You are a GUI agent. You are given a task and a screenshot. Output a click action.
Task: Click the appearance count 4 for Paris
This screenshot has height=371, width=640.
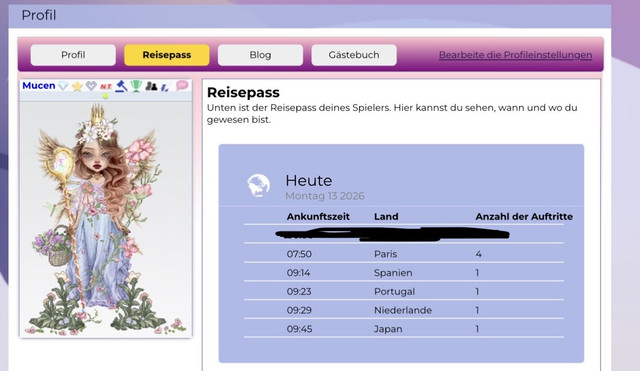[478, 254]
